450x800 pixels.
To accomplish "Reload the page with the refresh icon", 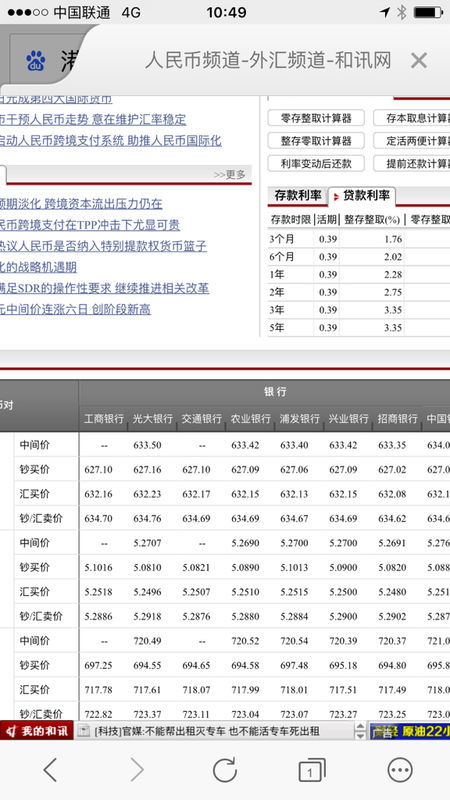I will point(224,769).
